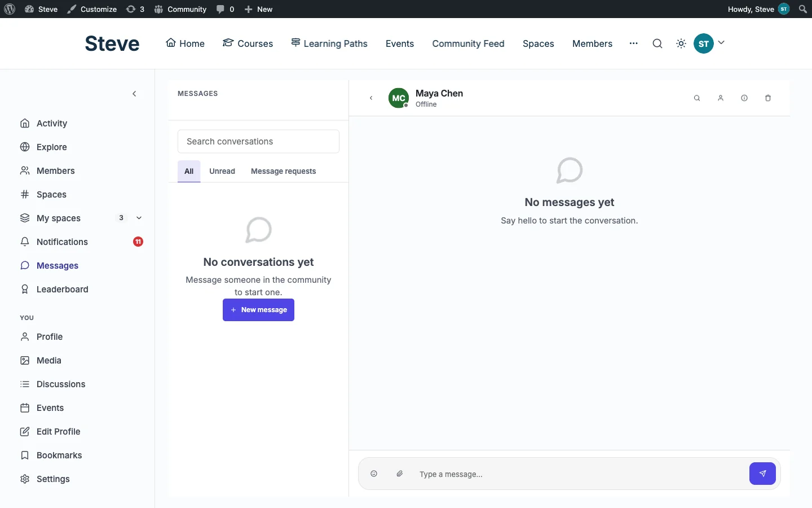The image size is (812, 508).
Task: Open the New content menu in admin bar
Action: tap(258, 9)
